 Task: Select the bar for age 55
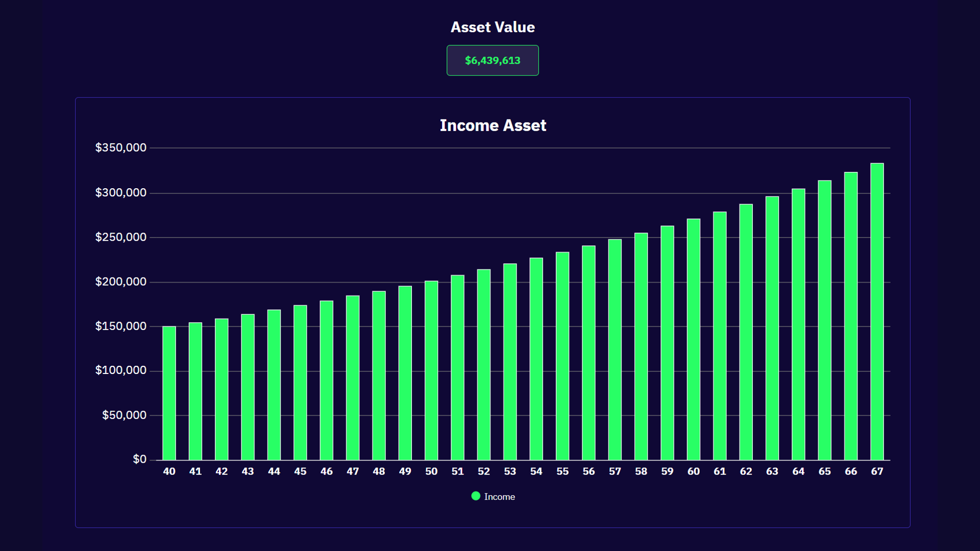pyautogui.click(x=562, y=356)
